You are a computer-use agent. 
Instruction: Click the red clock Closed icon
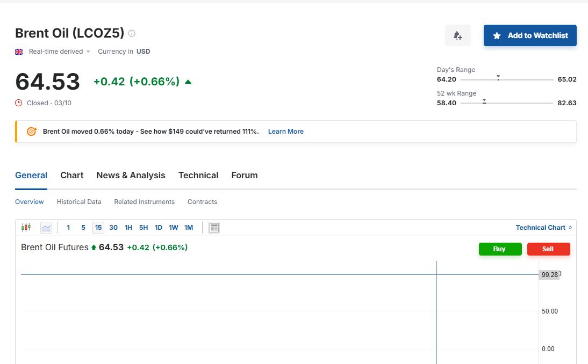click(x=19, y=103)
